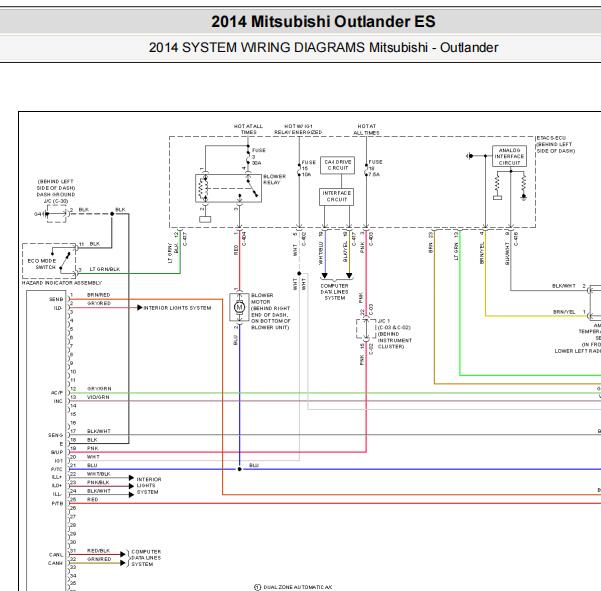The height and width of the screenshot is (591, 601).
Task: Click 'INTERIOR LIGHTS SYSTEM' beside the GRY/RED wire
Action: pyautogui.click(x=177, y=308)
